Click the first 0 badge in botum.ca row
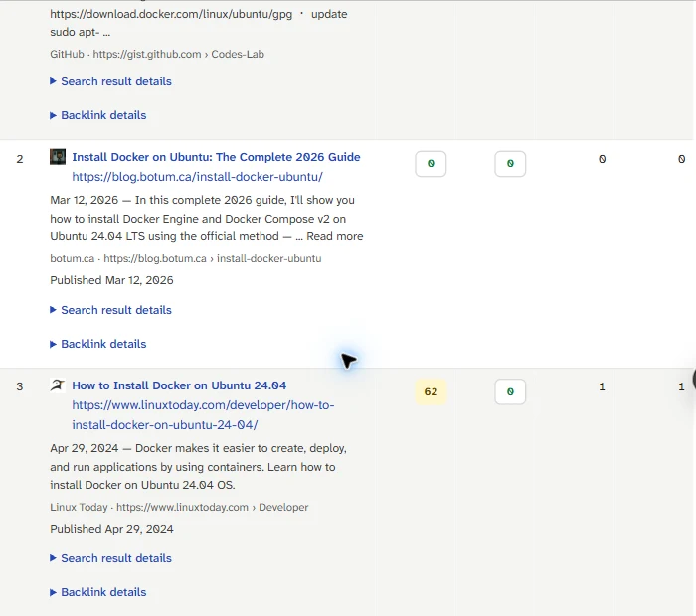The width and height of the screenshot is (696, 616). pos(431,164)
